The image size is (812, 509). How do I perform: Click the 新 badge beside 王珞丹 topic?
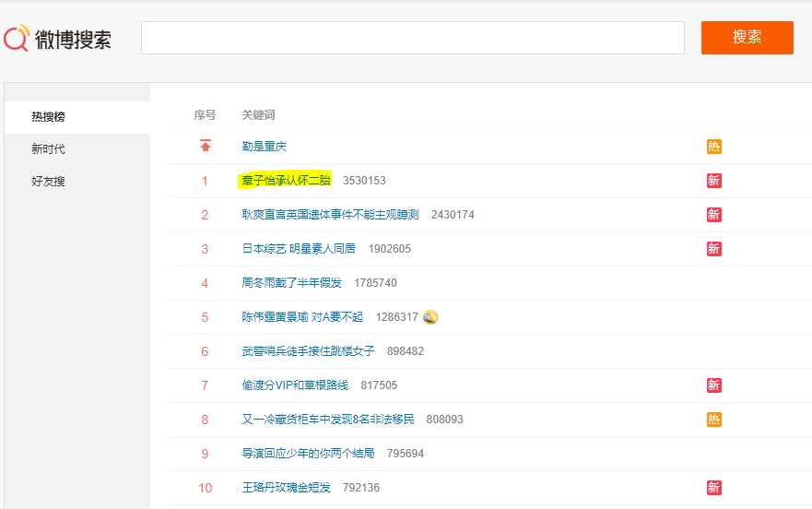(x=713, y=488)
